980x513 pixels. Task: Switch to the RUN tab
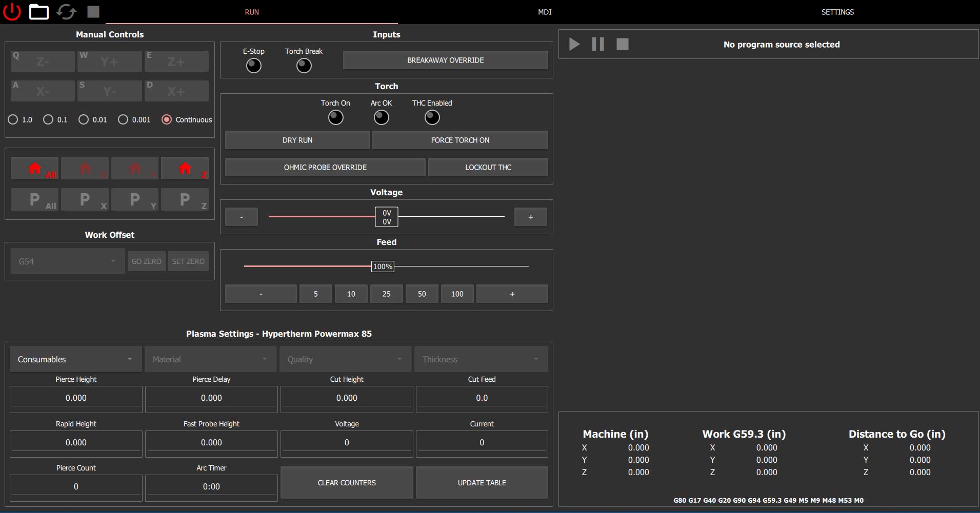pyautogui.click(x=252, y=12)
